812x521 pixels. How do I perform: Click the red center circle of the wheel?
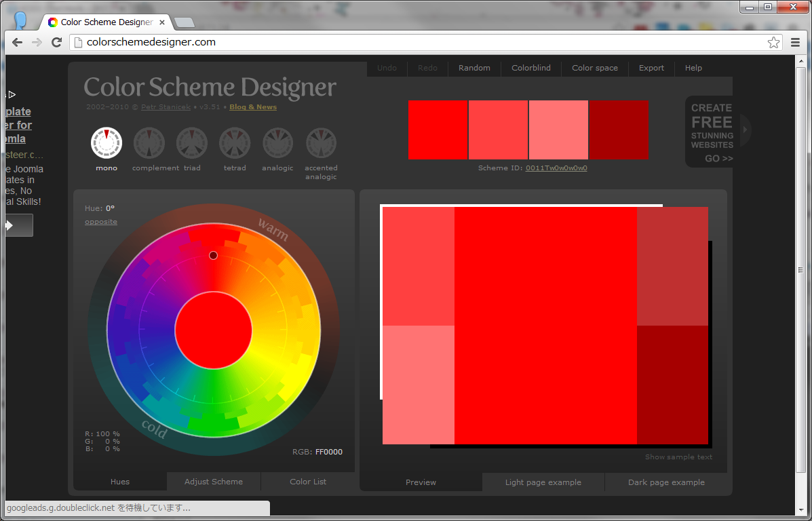click(214, 330)
